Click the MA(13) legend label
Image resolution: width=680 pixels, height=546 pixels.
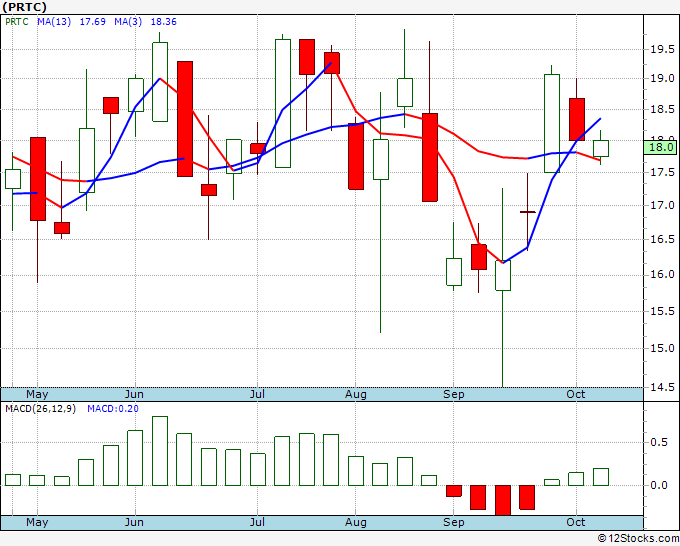click(54, 22)
